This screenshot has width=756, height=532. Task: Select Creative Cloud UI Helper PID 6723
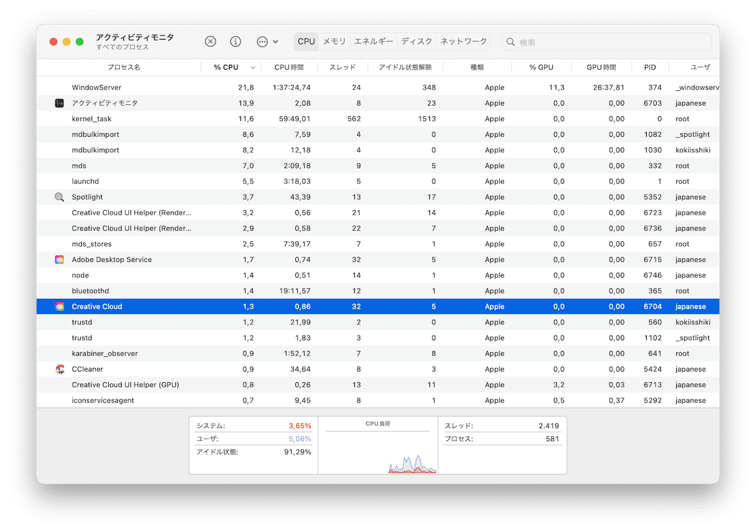pos(378,213)
